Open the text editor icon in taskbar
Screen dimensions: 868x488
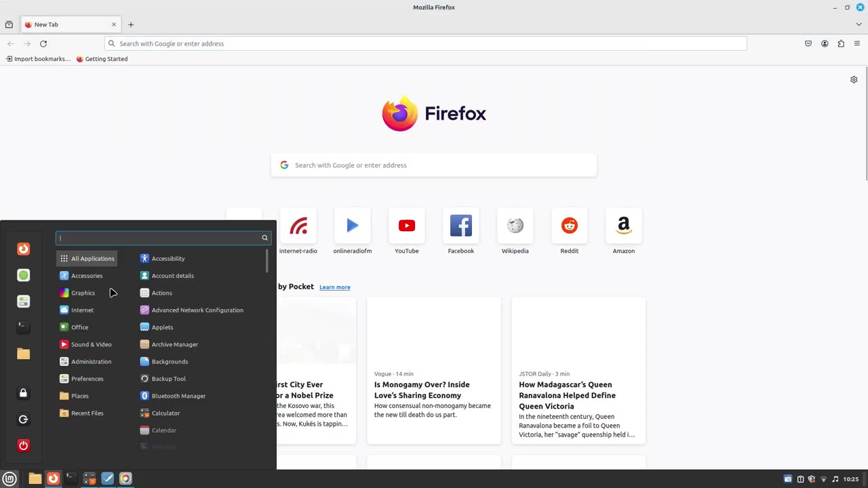(x=107, y=479)
